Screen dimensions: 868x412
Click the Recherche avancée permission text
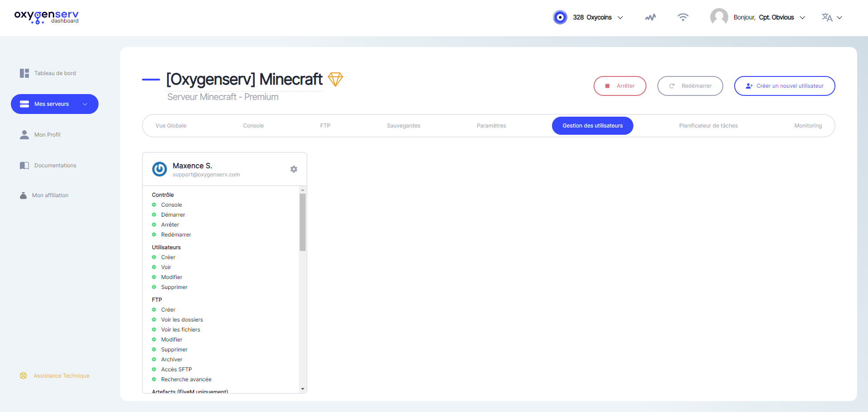tap(186, 379)
